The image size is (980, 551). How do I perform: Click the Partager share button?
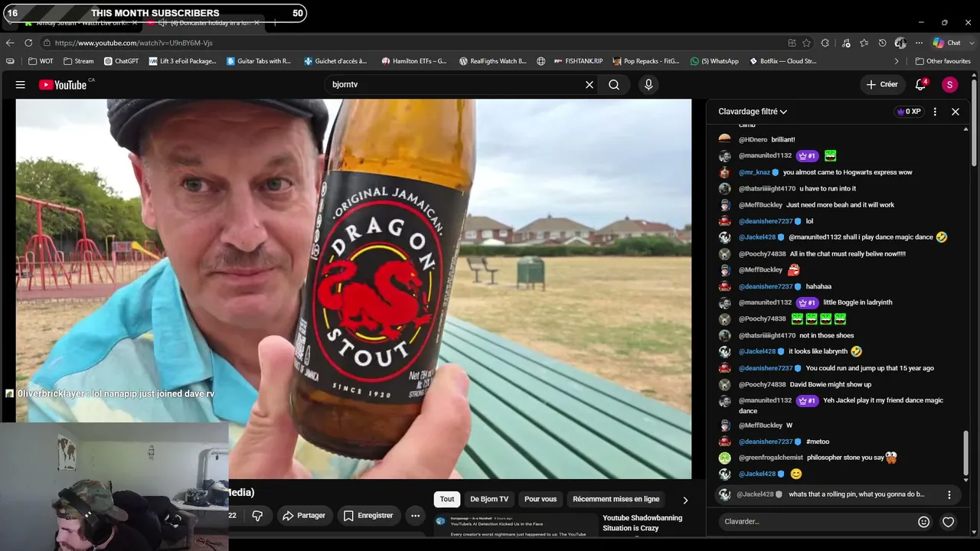pyautogui.click(x=304, y=516)
